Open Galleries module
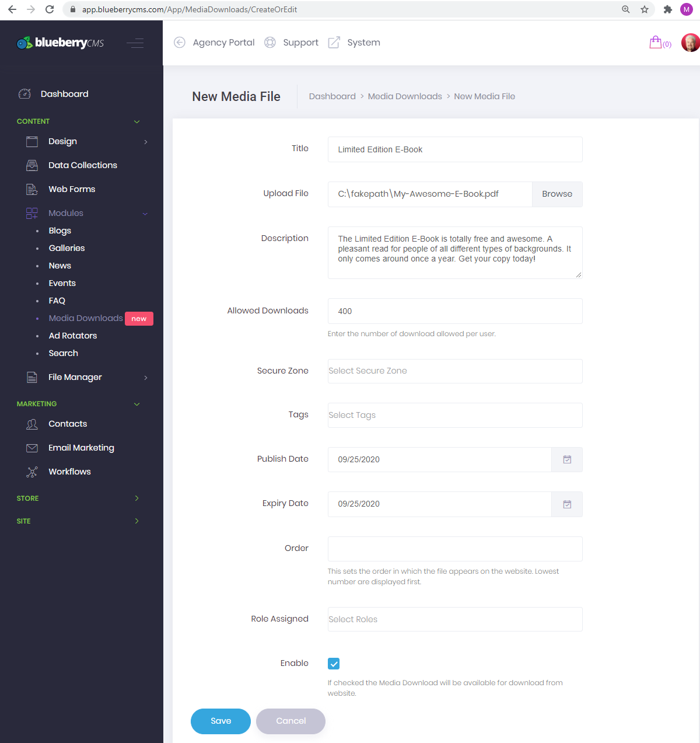This screenshot has width=700, height=743. click(x=67, y=249)
